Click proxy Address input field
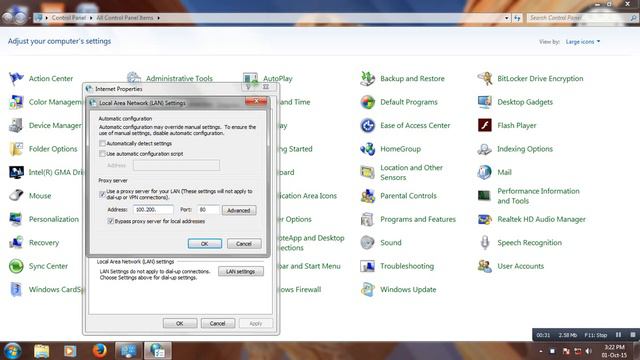Screen dimensions: 640x360 point(153,209)
